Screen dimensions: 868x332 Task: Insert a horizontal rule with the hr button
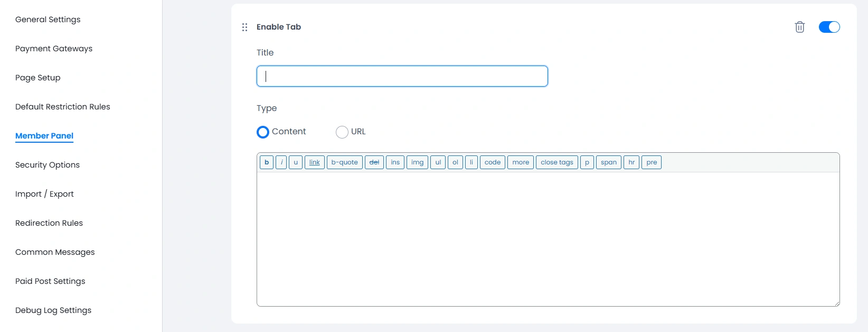pyautogui.click(x=631, y=162)
